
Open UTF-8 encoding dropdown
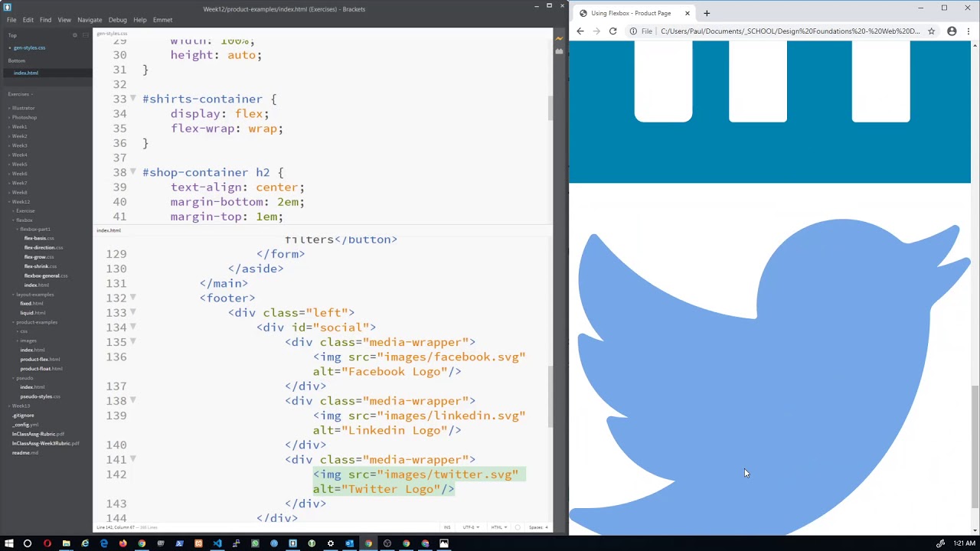click(x=470, y=527)
